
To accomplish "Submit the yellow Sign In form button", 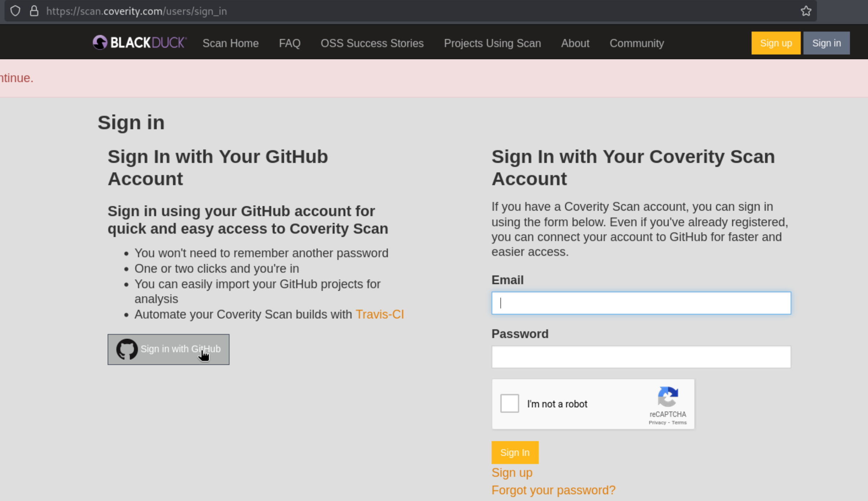I will 515,452.
